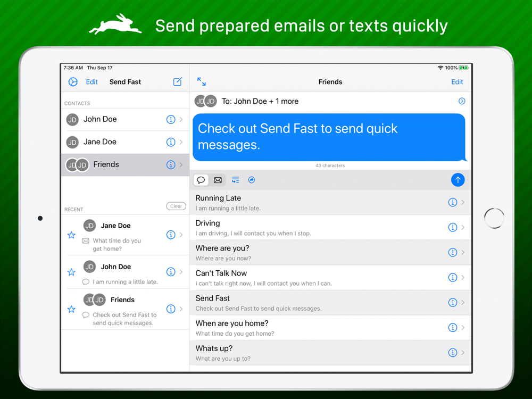Show info for John Doe contact

tap(171, 119)
